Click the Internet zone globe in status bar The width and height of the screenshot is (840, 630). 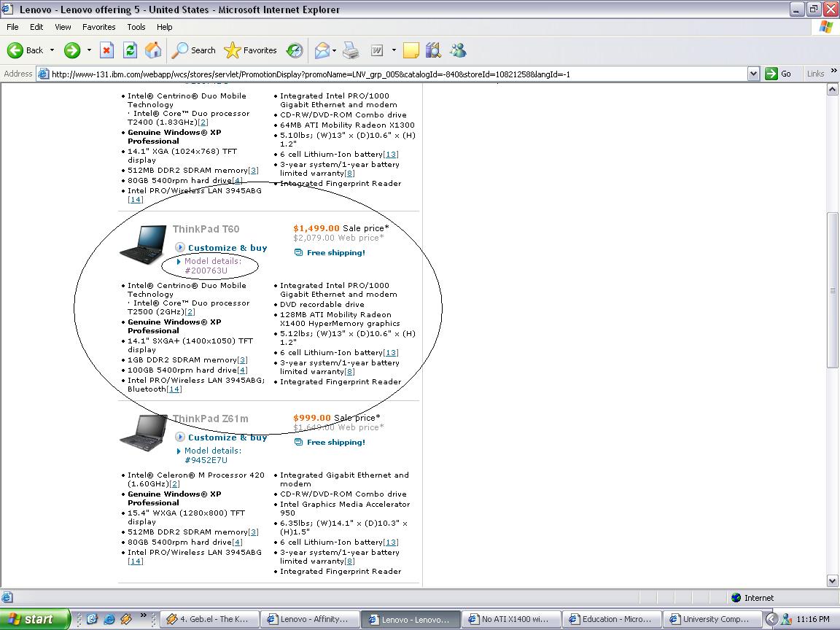point(736,598)
